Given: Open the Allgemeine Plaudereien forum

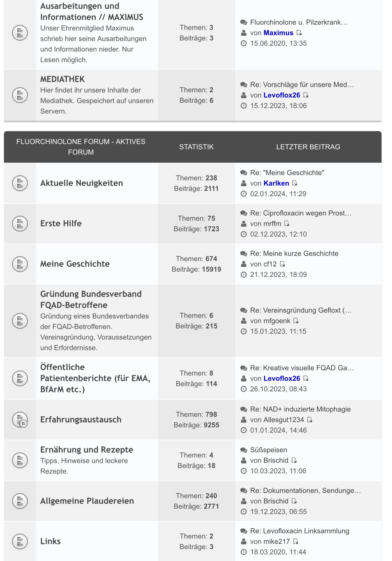Looking at the screenshot, I should point(87,501).
